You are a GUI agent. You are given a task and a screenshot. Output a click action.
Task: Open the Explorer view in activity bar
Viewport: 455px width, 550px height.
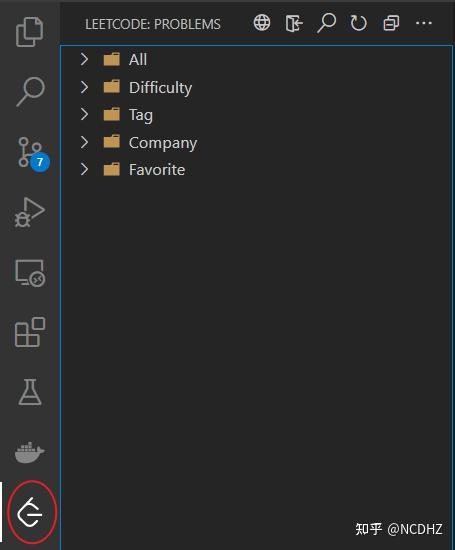(x=30, y=32)
